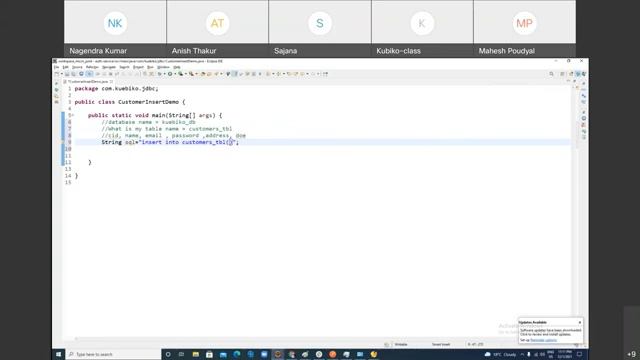Select Nagendra Kumar participant tile
Screen dimensions: 640x360
click(115, 28)
